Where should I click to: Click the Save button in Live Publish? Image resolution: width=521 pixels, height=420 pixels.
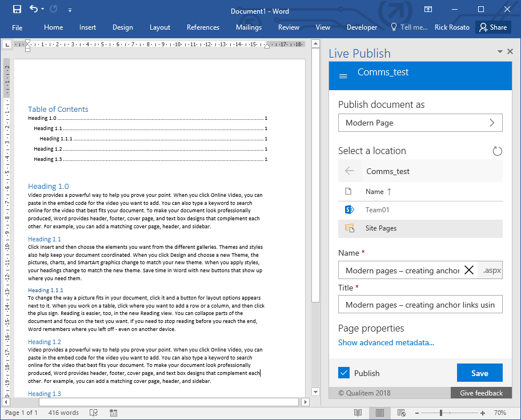point(479,373)
